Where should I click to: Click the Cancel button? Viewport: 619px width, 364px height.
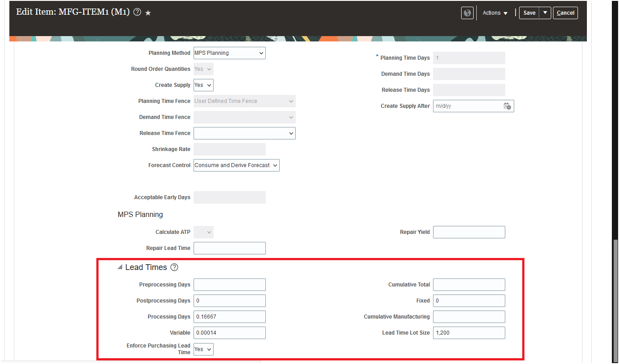565,13
